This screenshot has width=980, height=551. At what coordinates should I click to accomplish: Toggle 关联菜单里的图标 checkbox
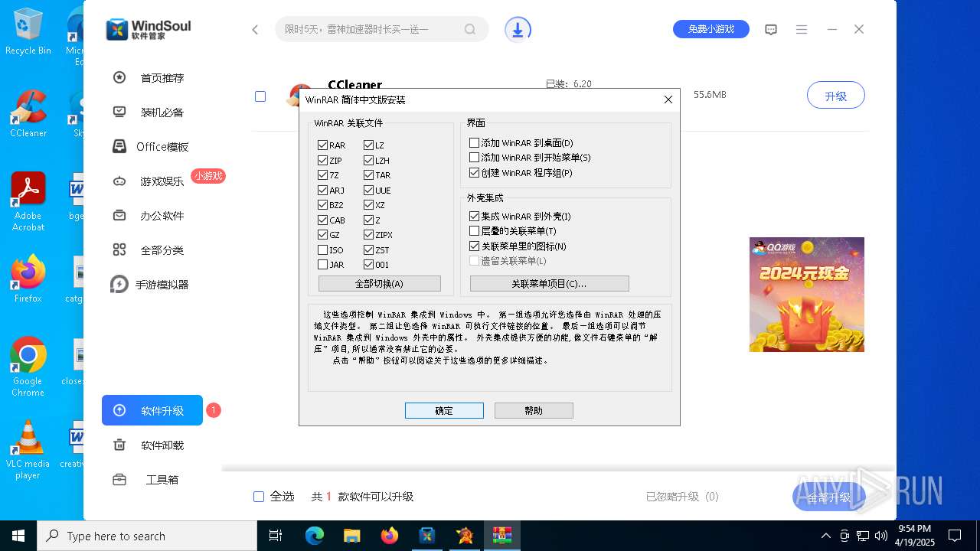point(475,246)
